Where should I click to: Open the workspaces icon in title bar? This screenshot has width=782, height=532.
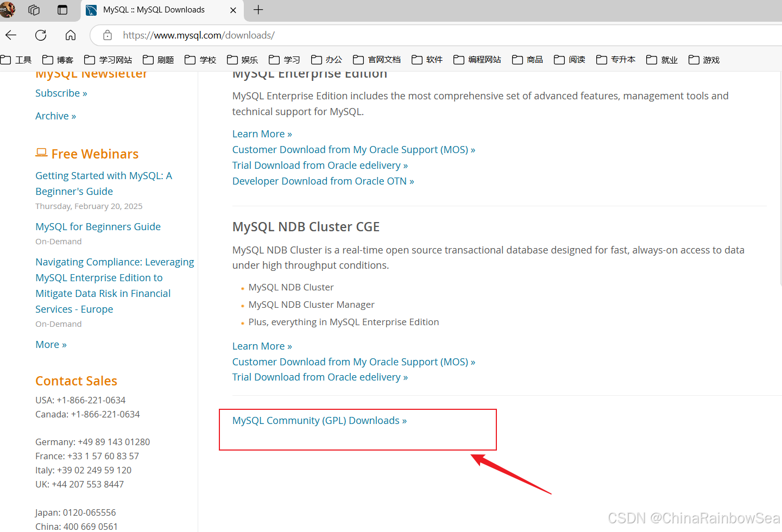pos(34,10)
